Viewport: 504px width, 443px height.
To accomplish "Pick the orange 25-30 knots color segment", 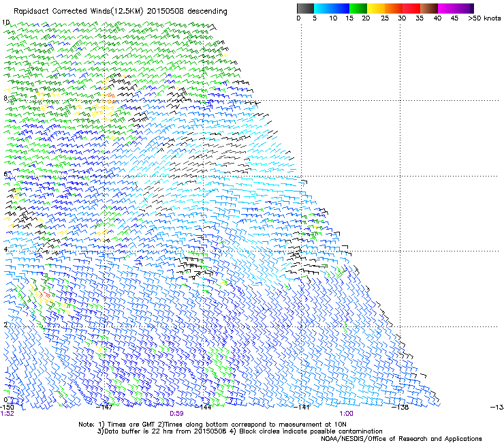I will pos(394,8).
